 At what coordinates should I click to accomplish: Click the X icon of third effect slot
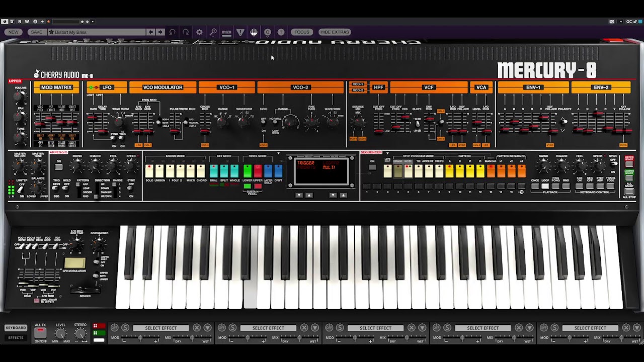tap(412, 328)
